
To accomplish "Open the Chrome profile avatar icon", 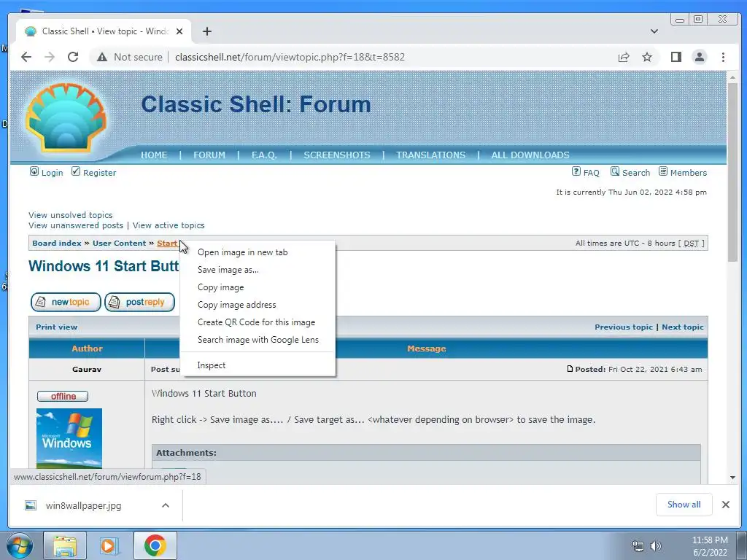I will 700,57.
